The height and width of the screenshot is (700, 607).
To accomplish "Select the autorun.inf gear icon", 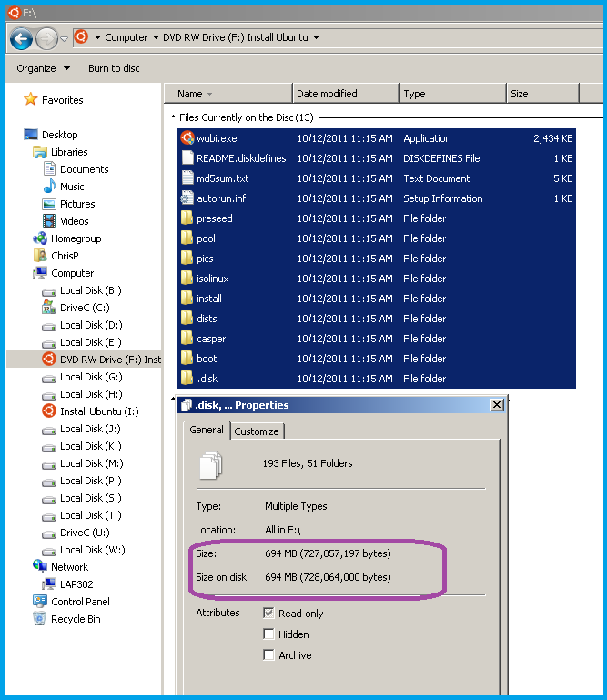I will [x=187, y=198].
